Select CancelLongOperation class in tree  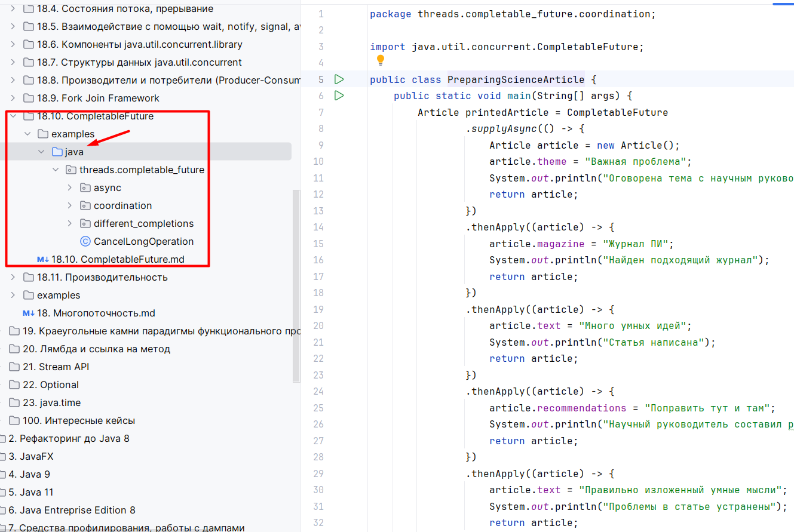point(143,241)
